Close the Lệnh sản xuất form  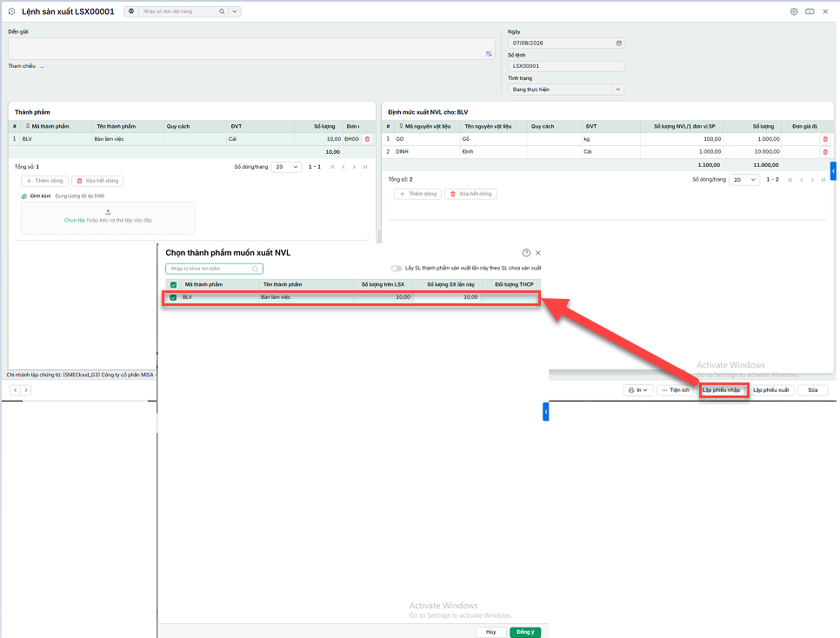(825, 11)
